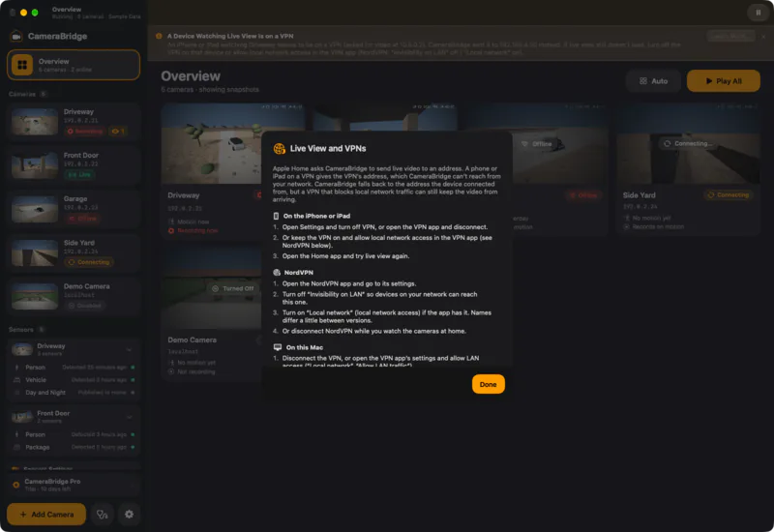Click the NordVPN section icon
This screenshot has height=532, width=774.
[x=277, y=273]
